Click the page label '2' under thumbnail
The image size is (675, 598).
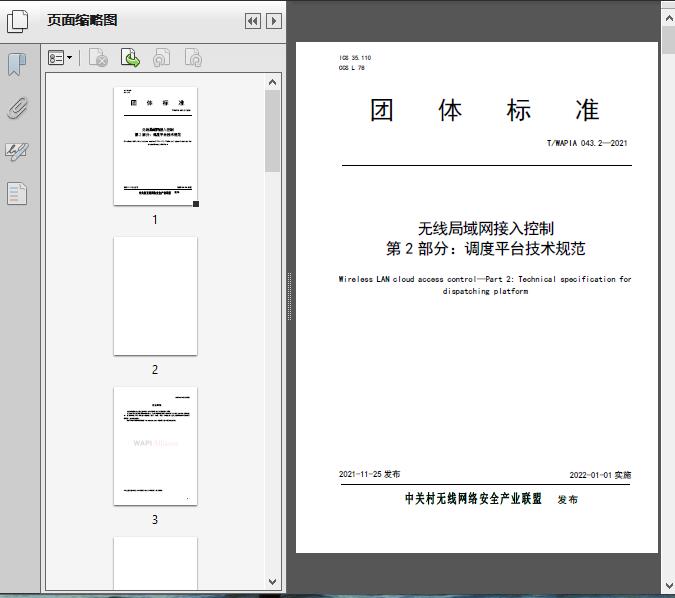click(155, 369)
